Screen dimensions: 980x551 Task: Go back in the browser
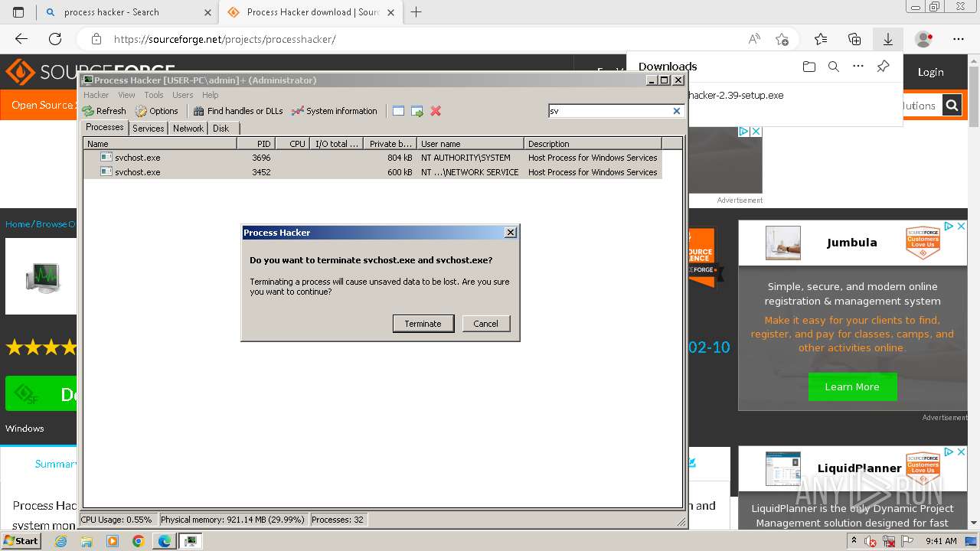pos(21,39)
